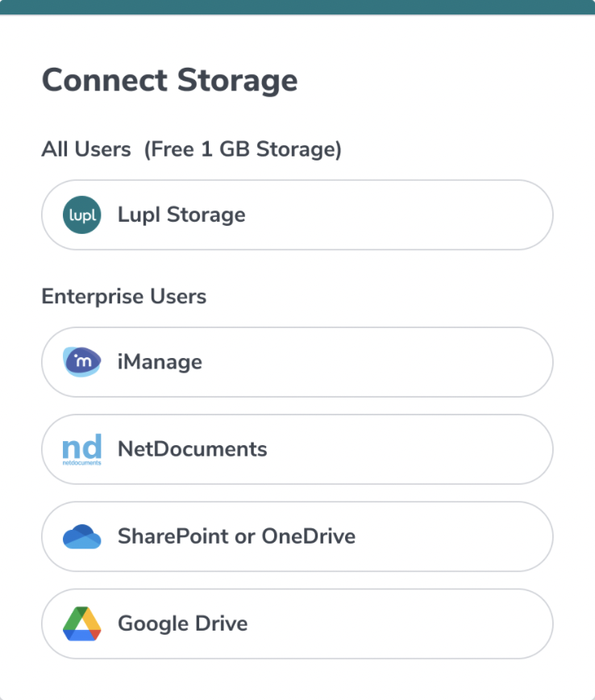Click the blue cloud in the SharePoint row

[81, 535]
